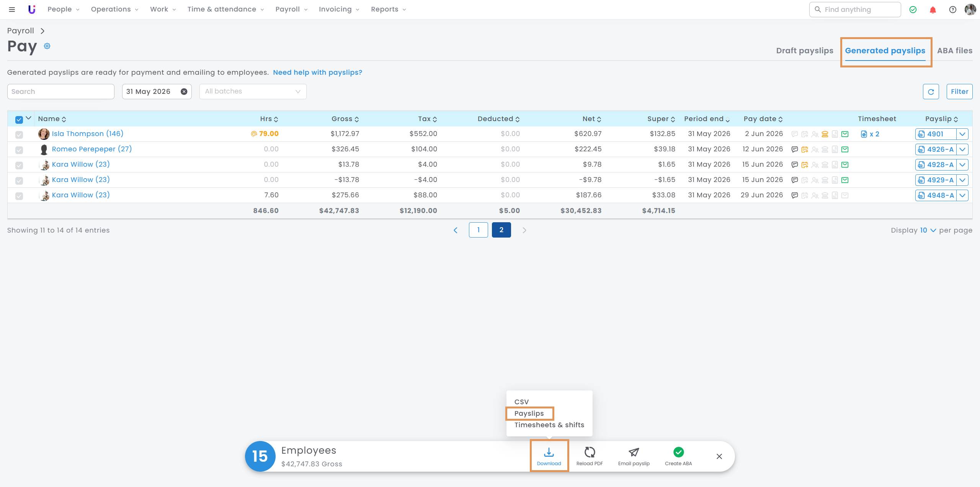Open comment icon in Romeo Perepeper row

tap(795, 149)
